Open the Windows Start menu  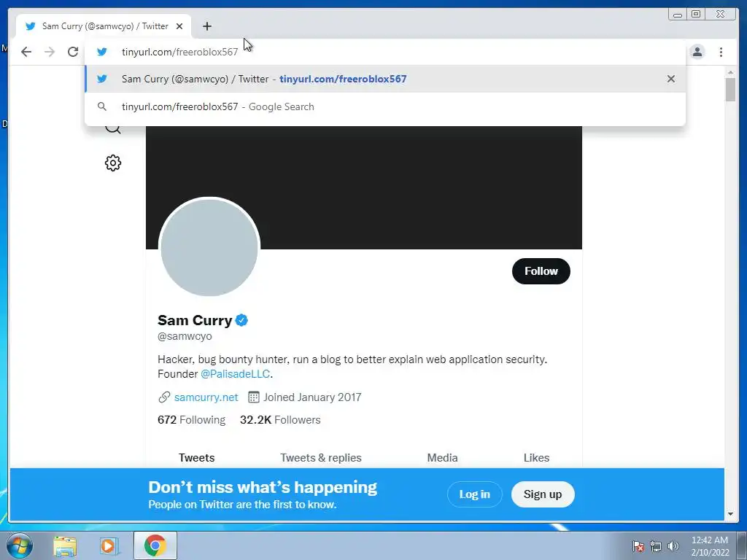pos(19,545)
